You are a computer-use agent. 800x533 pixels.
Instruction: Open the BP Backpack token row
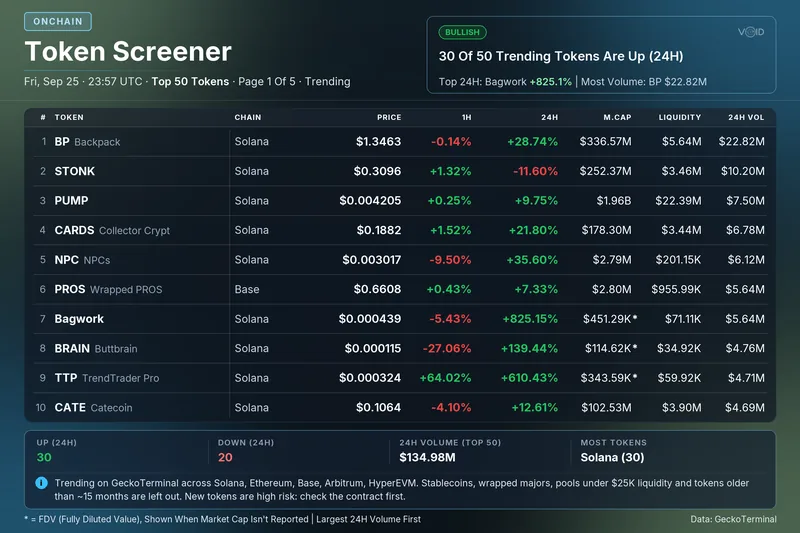pyautogui.click(x=400, y=142)
